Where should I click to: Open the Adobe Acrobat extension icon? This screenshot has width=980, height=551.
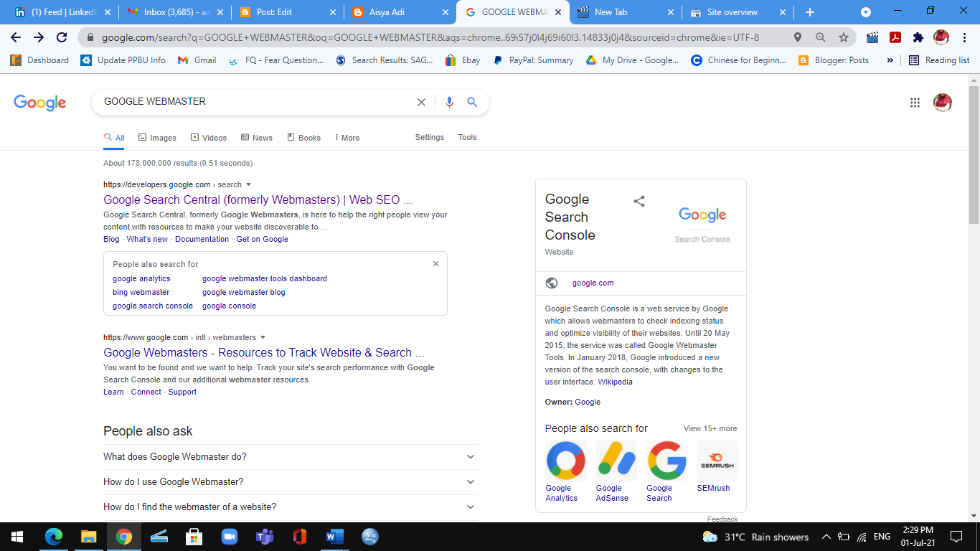click(895, 37)
